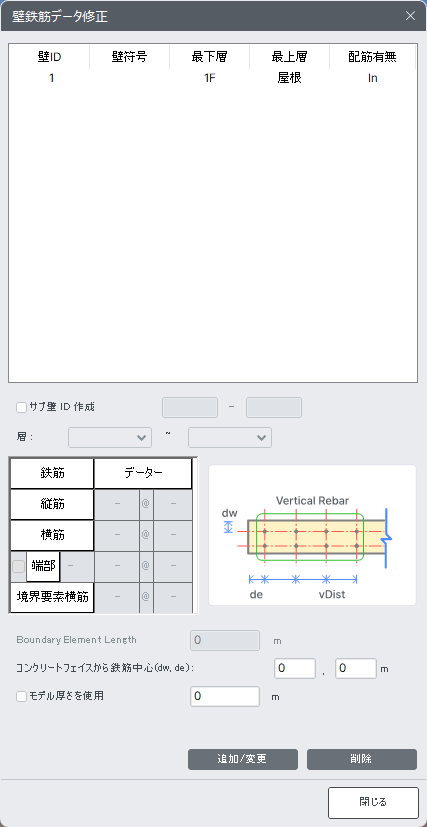This screenshot has height=827, width=427.
Task: Click the 最下層 column header
Action: tap(209, 57)
